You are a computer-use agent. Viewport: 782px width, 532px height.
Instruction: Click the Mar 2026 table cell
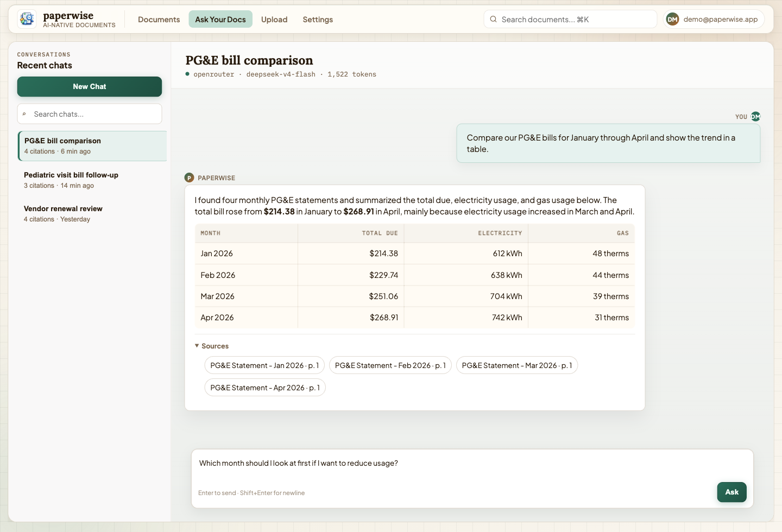tap(246, 296)
